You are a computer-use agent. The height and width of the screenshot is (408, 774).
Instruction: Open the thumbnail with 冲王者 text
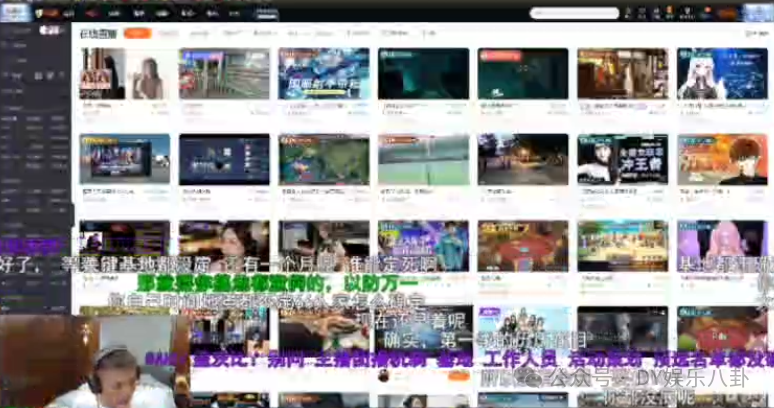point(622,159)
